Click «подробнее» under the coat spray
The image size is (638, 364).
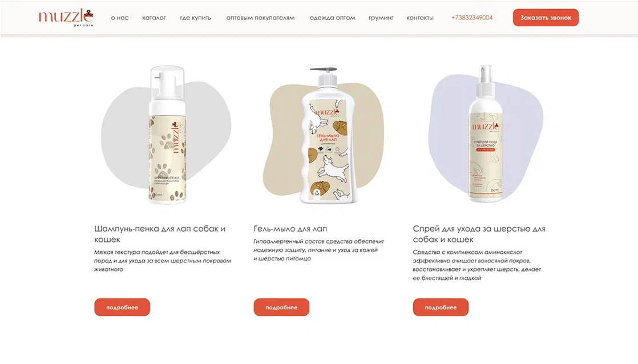[x=441, y=307]
